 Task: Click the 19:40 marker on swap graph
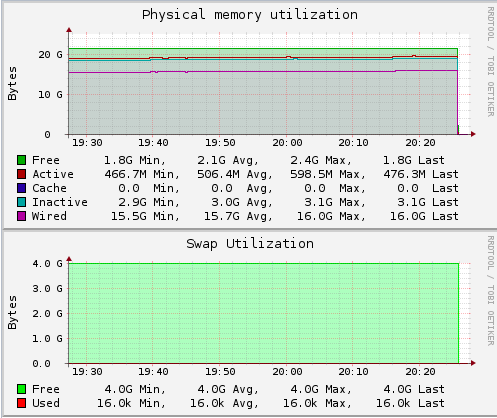click(x=153, y=372)
